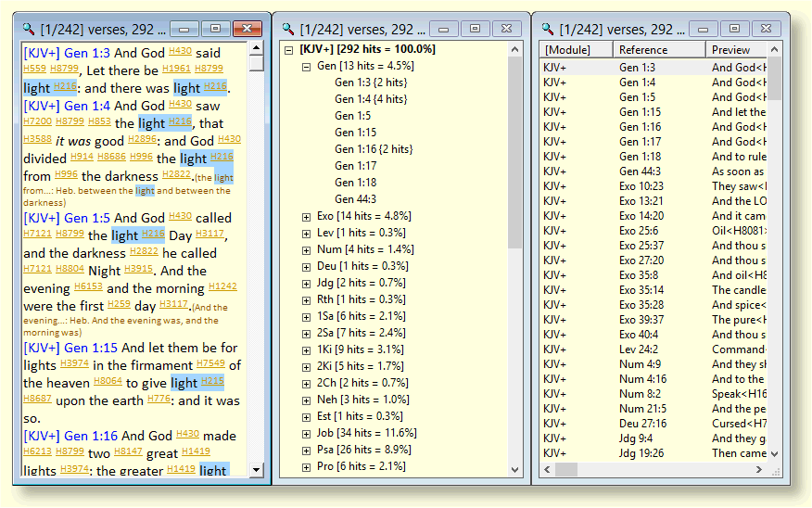Close the right table window
Image resolution: width=812 pixels, height=508 pixels.
[x=766, y=29]
